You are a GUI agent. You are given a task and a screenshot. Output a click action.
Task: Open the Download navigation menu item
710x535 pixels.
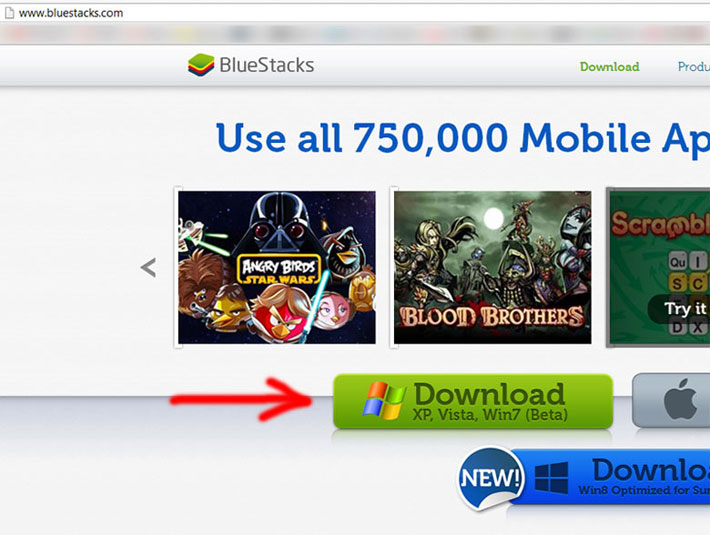(x=609, y=67)
